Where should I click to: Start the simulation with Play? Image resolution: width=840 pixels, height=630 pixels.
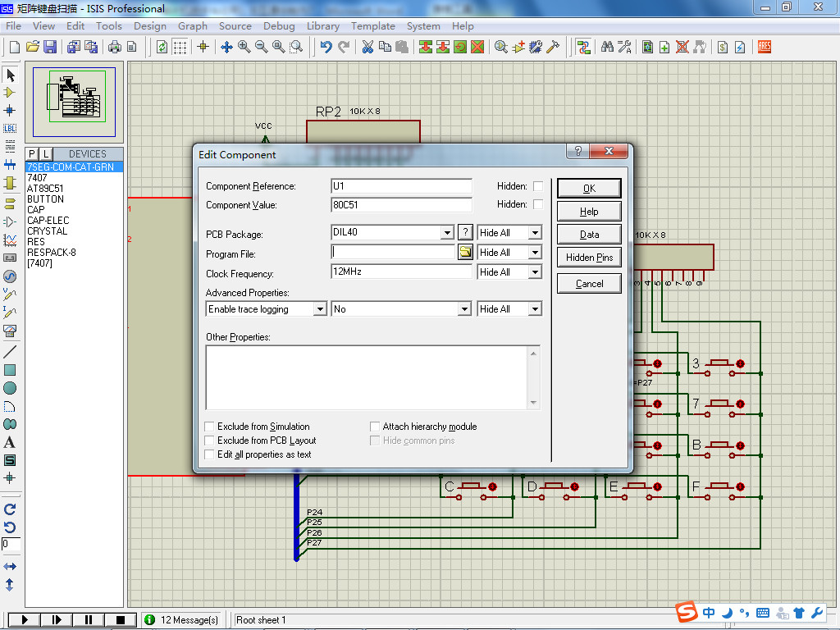coord(25,620)
